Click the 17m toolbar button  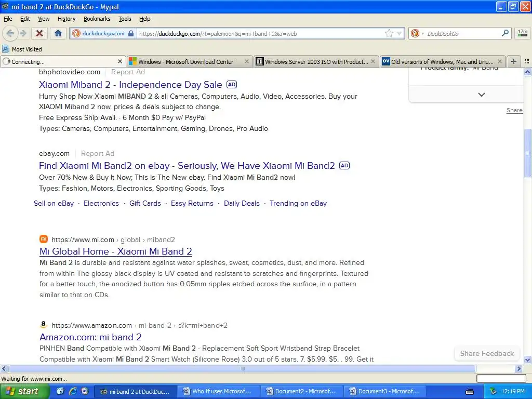523,33
